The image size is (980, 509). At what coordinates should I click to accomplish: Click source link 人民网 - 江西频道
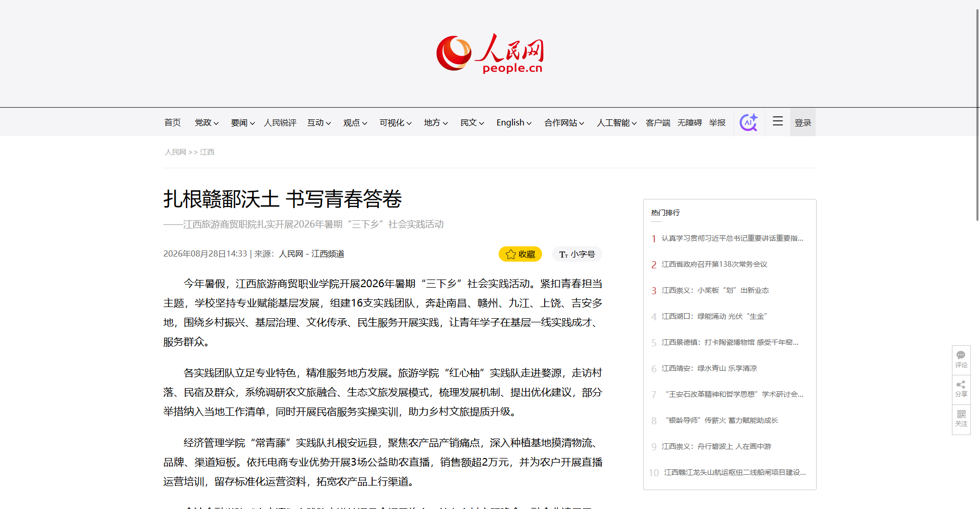(311, 253)
